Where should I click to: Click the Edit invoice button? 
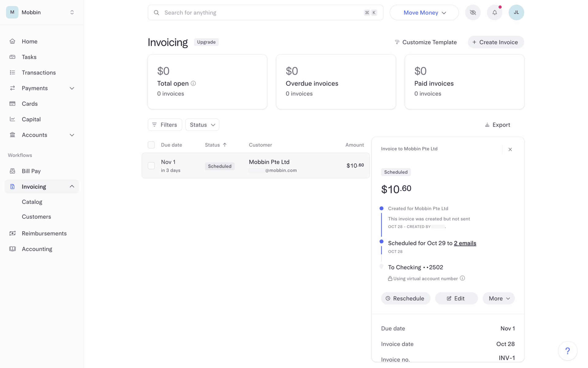[456, 298]
